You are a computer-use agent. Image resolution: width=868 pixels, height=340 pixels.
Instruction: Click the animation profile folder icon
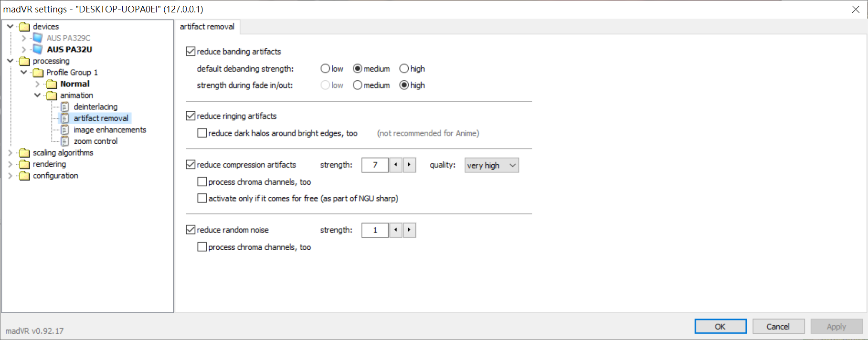click(52, 96)
